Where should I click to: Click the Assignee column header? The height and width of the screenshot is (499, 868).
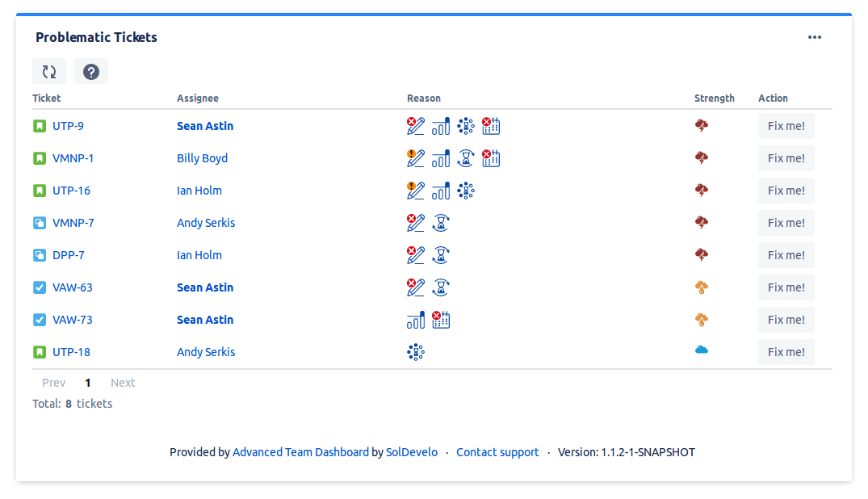pos(198,98)
